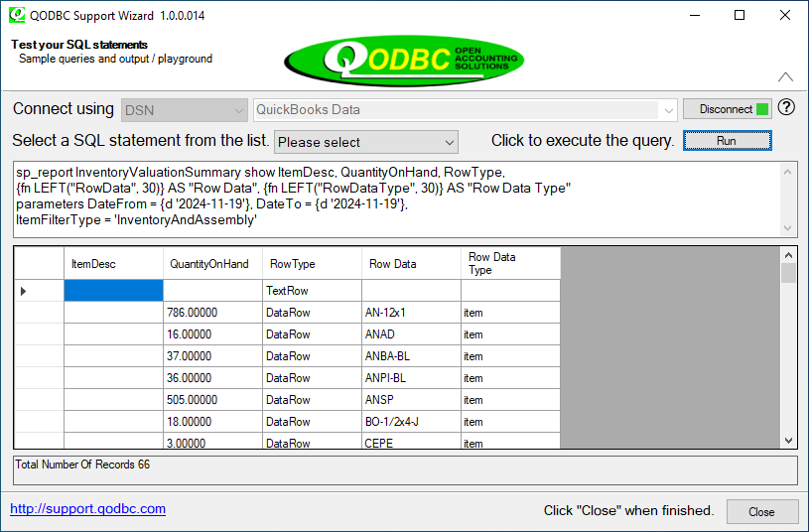Sort by the ItemDesc column header
Screen dimensions: 809x532
click(113, 264)
